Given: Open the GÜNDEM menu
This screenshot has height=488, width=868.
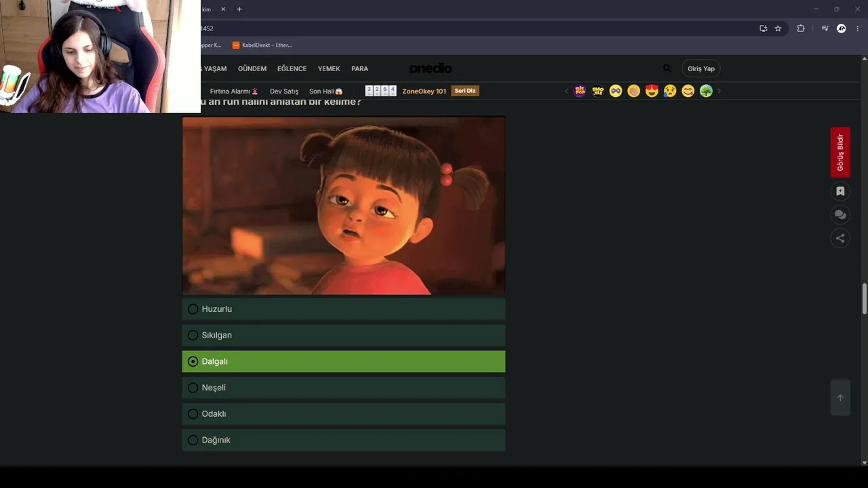Looking at the screenshot, I should click(252, 68).
